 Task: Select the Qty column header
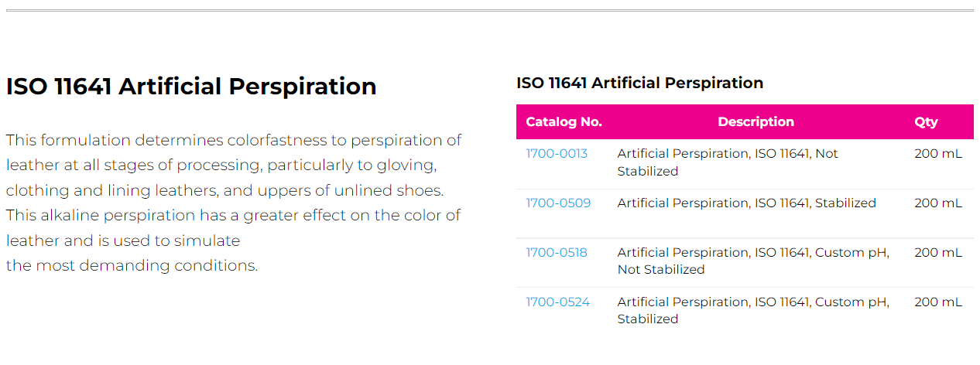pos(926,122)
